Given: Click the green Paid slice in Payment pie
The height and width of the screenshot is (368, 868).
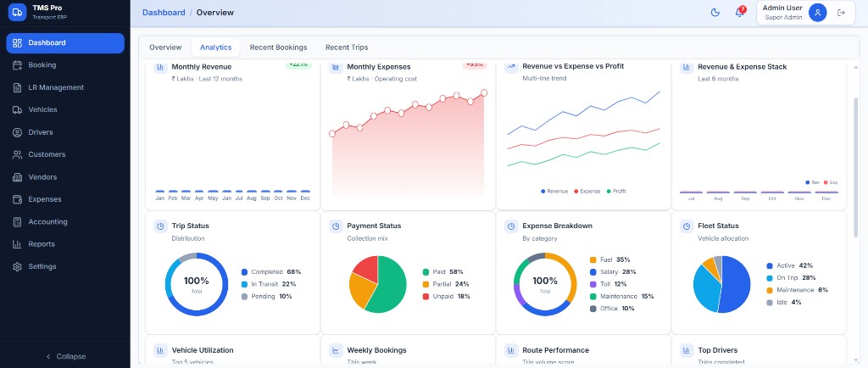Looking at the screenshot, I should click(x=390, y=287).
